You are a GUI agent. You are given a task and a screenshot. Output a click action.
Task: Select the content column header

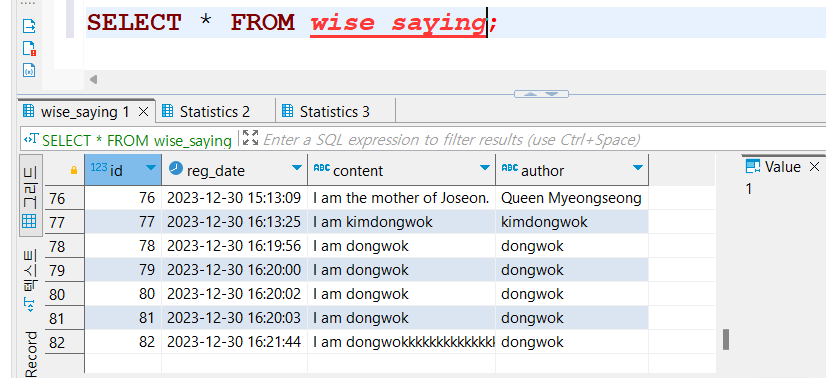[x=401, y=170]
